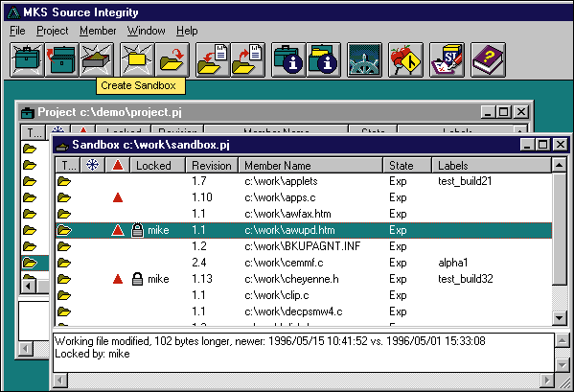Image resolution: width=574 pixels, height=392 pixels.
Task: Sort by the State column header
Action: pos(407,166)
